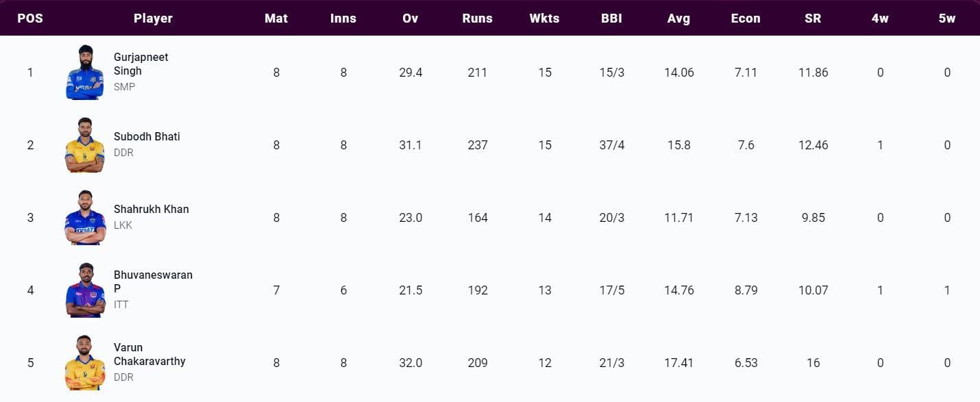
Task: Open Shahrukh Khan's player name link
Action: [x=151, y=210]
